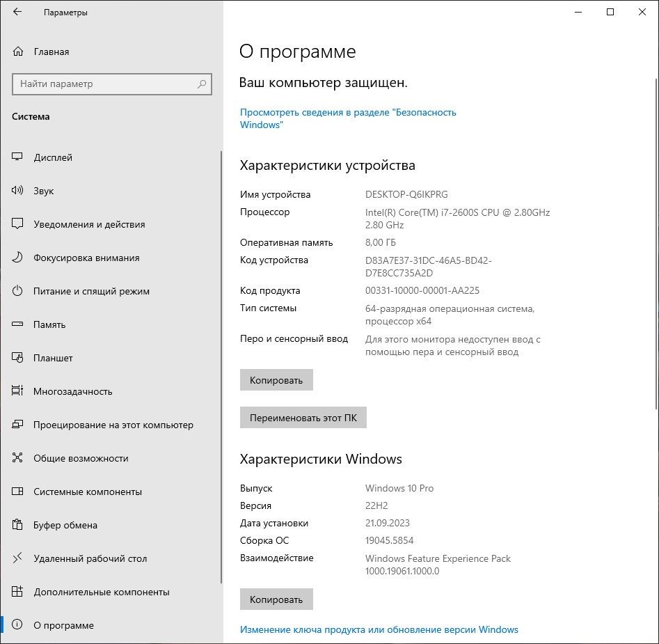
Task: Open Питание и спящий режим
Action: point(111,291)
